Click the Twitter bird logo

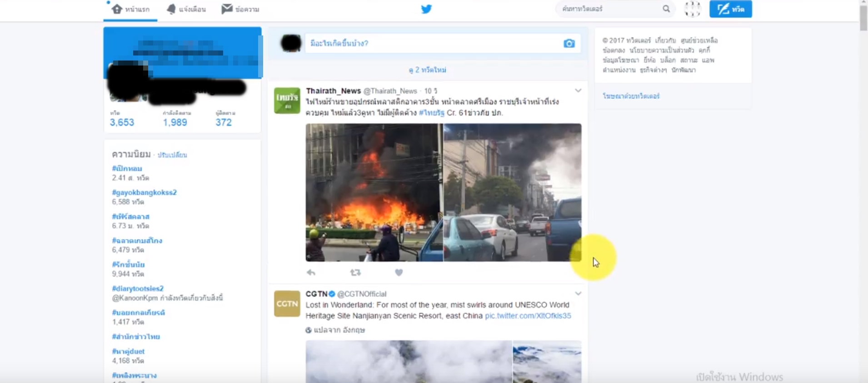pyautogui.click(x=426, y=9)
